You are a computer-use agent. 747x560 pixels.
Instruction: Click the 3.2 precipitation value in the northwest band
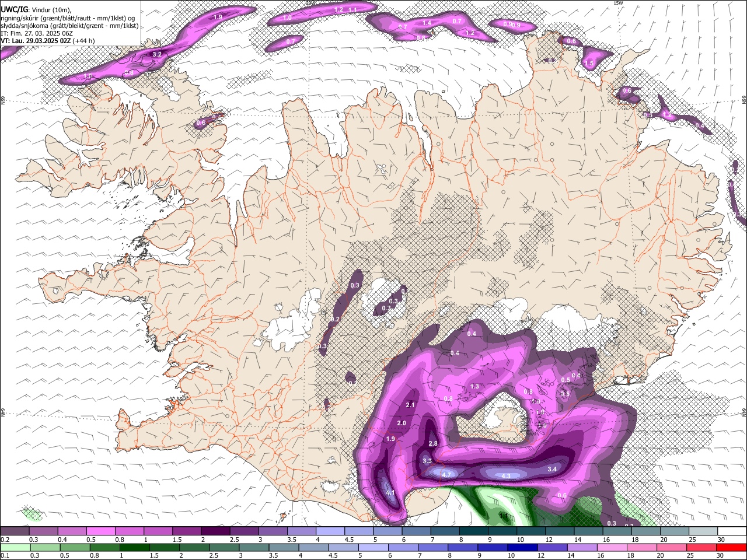pos(156,54)
